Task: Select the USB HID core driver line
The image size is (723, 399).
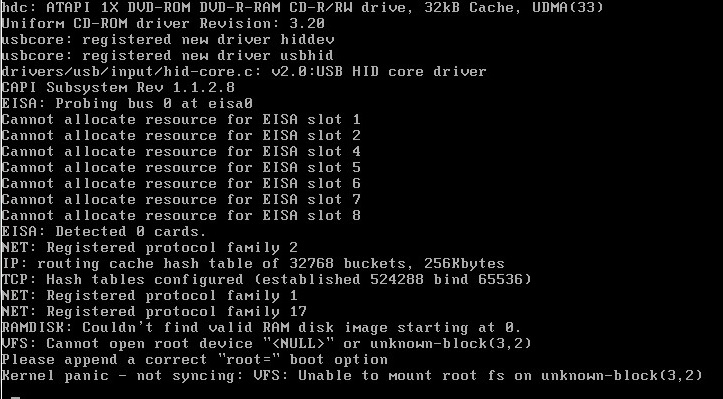Action: [x=244, y=71]
